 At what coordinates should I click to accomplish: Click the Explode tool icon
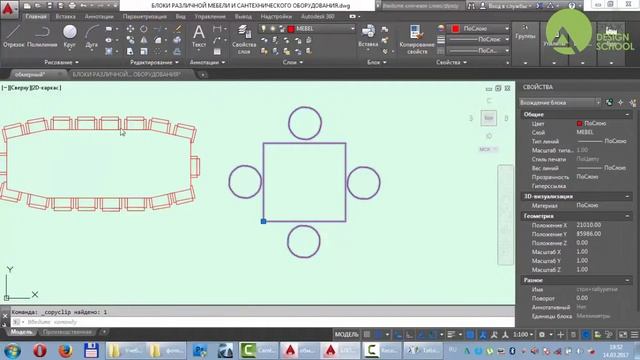177,40
